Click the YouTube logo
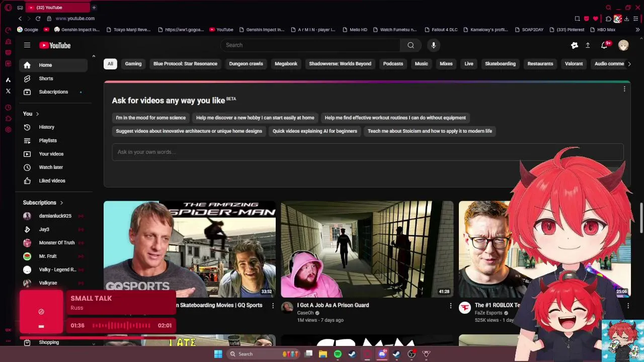Viewport: 644px width, 362px height. pyautogui.click(x=55, y=45)
